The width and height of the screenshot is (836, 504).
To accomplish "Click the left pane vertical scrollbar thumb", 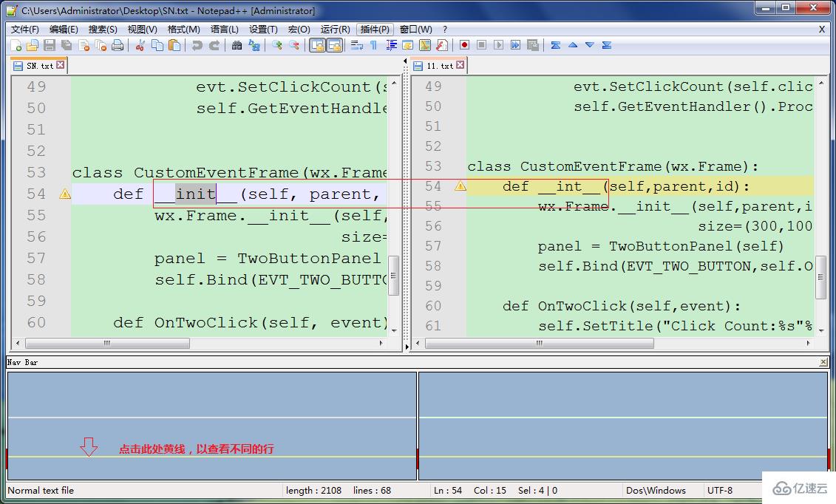I will click(x=393, y=276).
